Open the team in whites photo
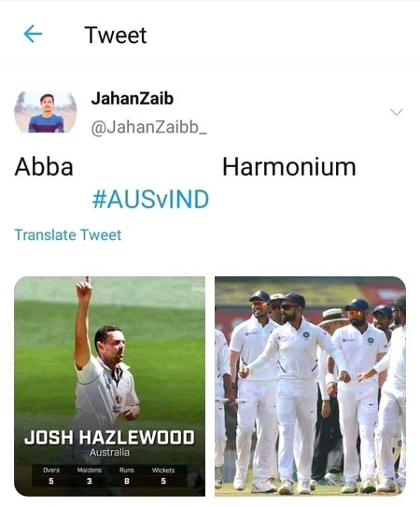The image size is (420, 507). click(310, 386)
